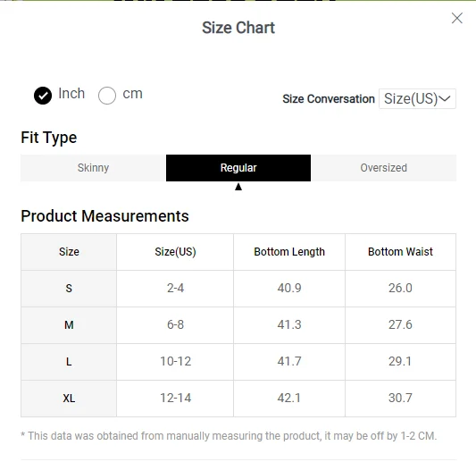Open the Size(US) conversion dropdown
Viewport: 476px width, 462px height.
click(417, 98)
